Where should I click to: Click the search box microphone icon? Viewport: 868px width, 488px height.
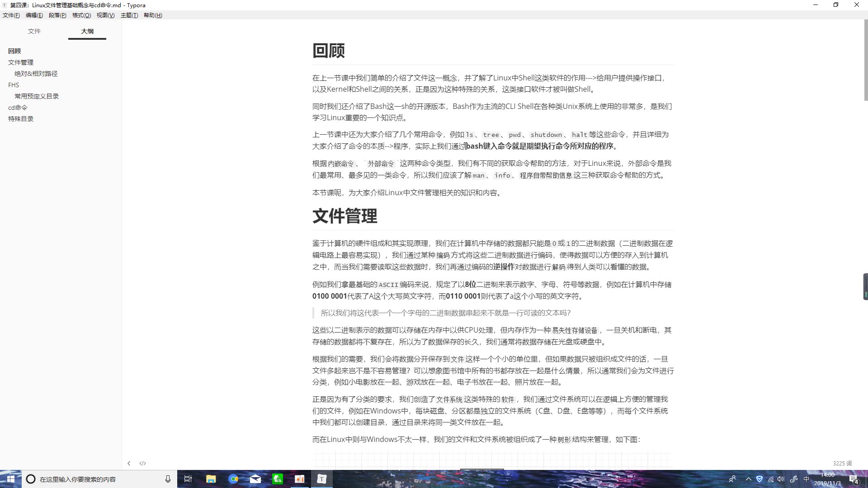point(168,479)
